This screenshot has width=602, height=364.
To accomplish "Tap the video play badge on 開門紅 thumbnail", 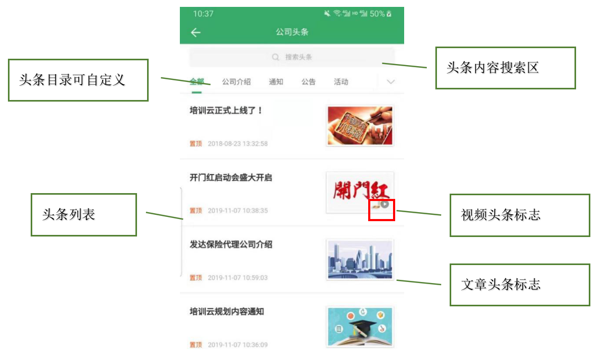I will [385, 205].
